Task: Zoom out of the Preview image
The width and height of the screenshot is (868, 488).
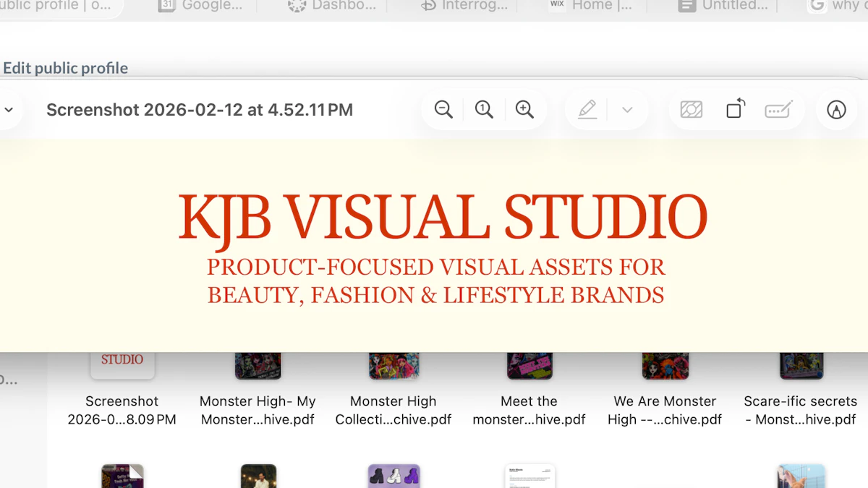Action: (443, 110)
